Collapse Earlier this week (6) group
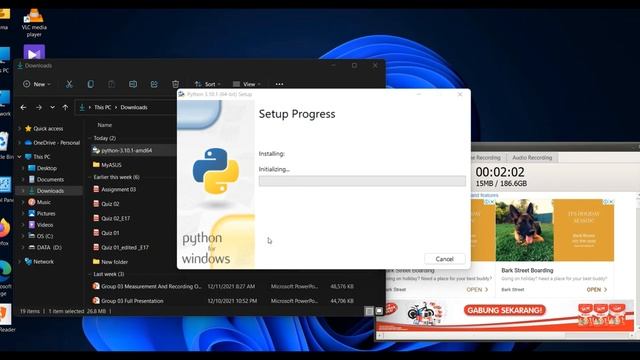Screen dimensions: 640x360 tap(90, 177)
